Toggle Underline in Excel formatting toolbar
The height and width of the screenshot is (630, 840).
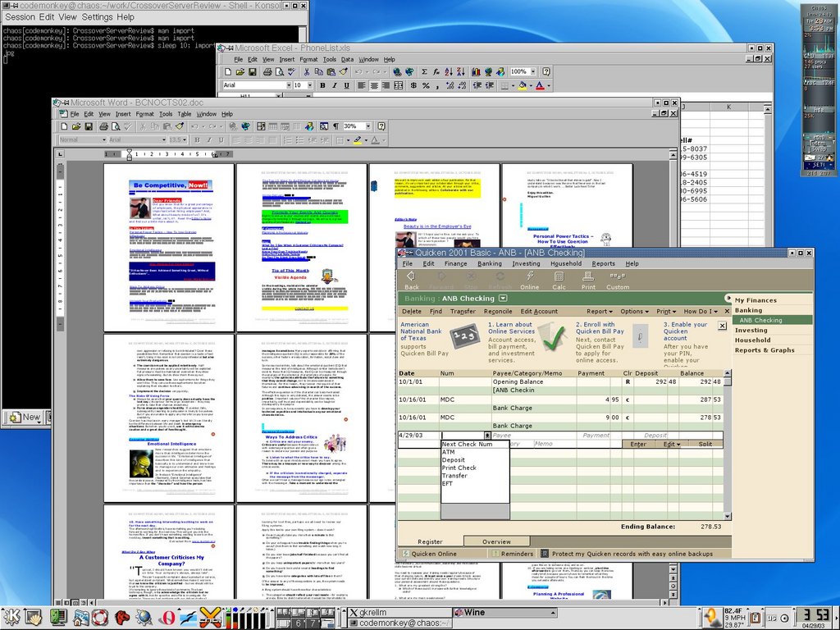click(347, 85)
